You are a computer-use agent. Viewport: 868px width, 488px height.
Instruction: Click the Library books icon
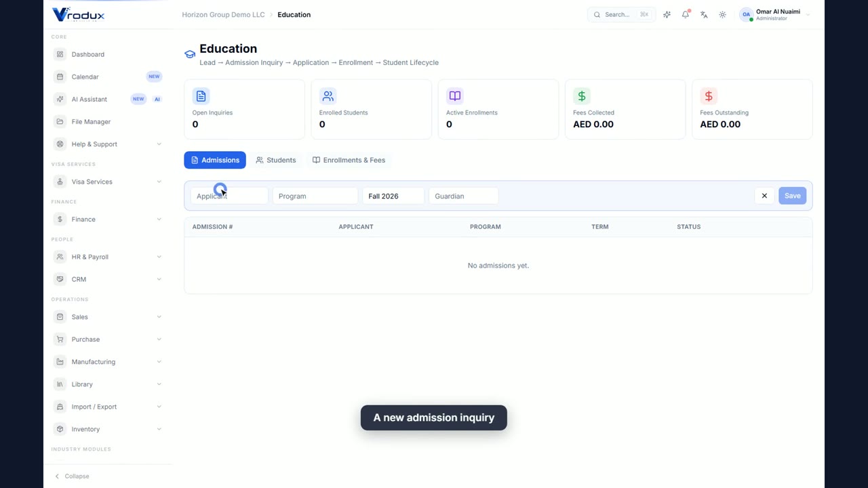coord(60,384)
